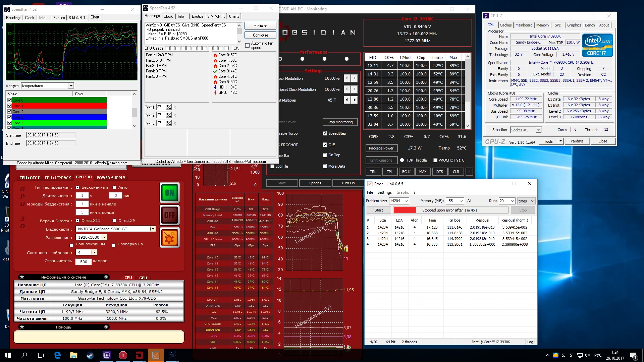Click the Validate button in CPU-Z
This screenshot has height=362, width=644.
(x=577, y=141)
